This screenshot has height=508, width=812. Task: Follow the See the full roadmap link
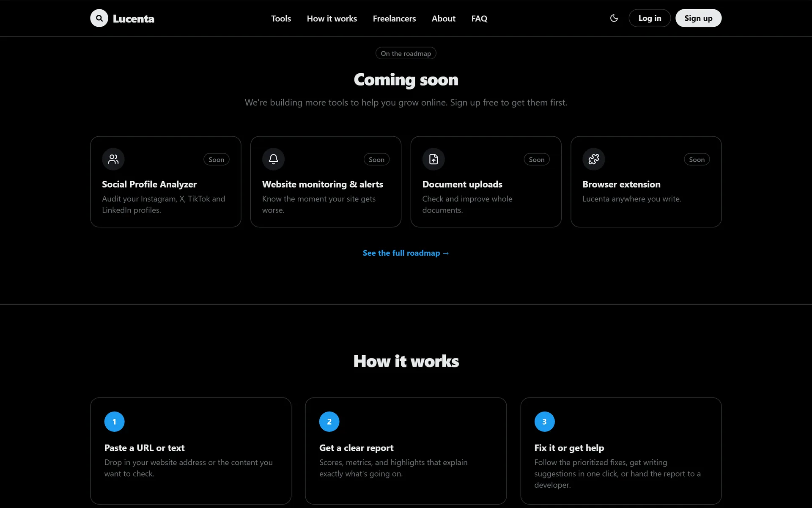406,253
